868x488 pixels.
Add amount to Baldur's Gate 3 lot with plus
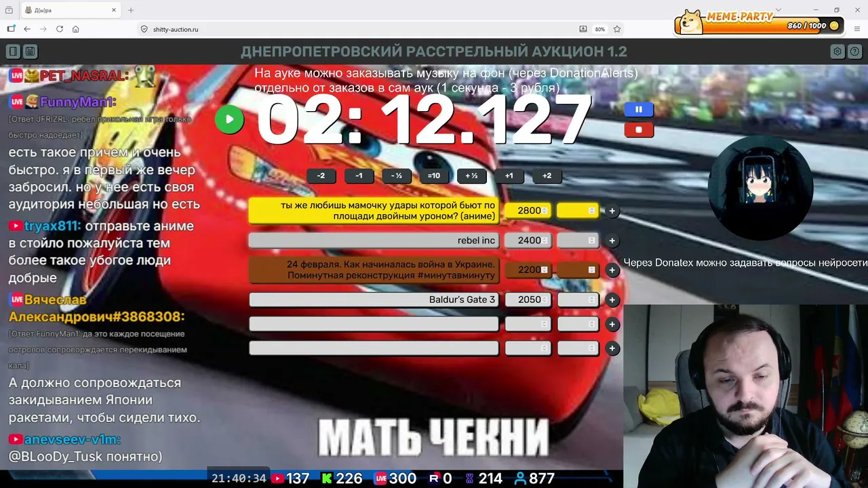[612, 300]
